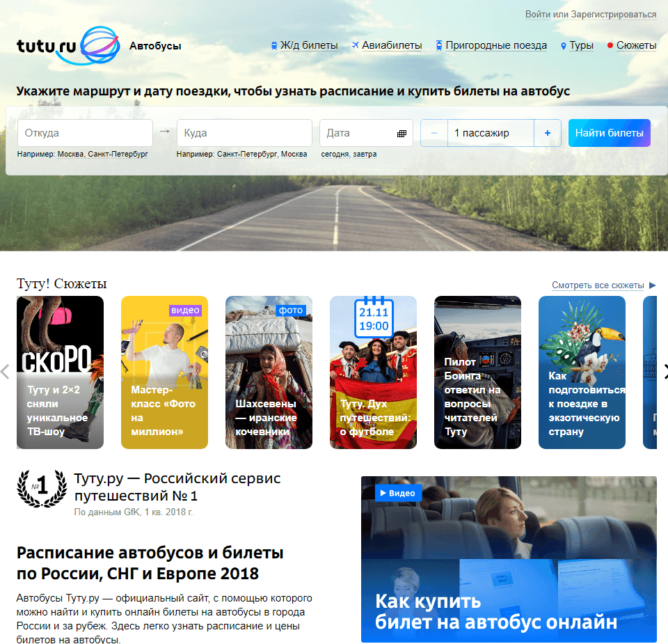Screen dimensions: 668x644
Task: Open the Дух путешествий о футболе story
Action: (x=373, y=372)
